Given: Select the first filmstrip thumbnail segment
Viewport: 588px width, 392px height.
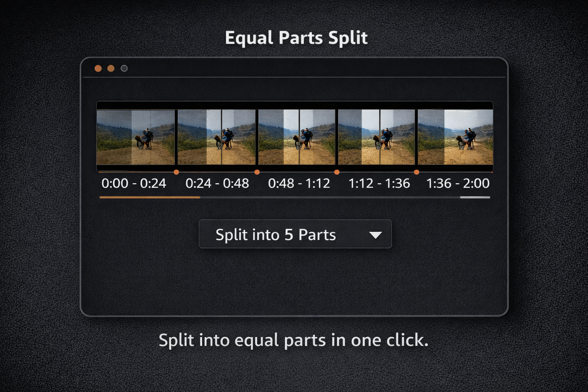Looking at the screenshot, I should [136, 138].
